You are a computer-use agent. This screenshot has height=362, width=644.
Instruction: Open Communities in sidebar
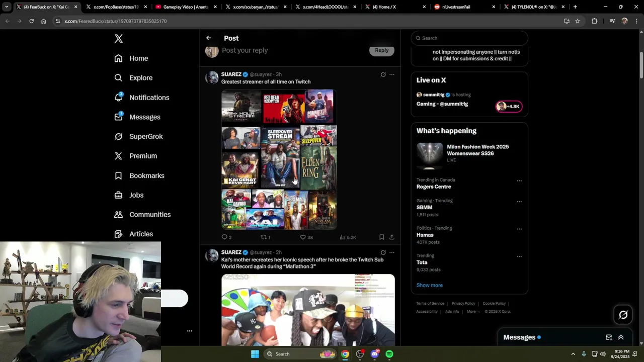[142, 215]
